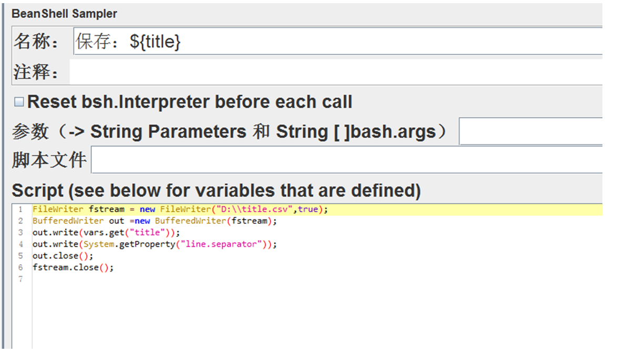Click the 脚本文件 script file input field

tap(347, 160)
